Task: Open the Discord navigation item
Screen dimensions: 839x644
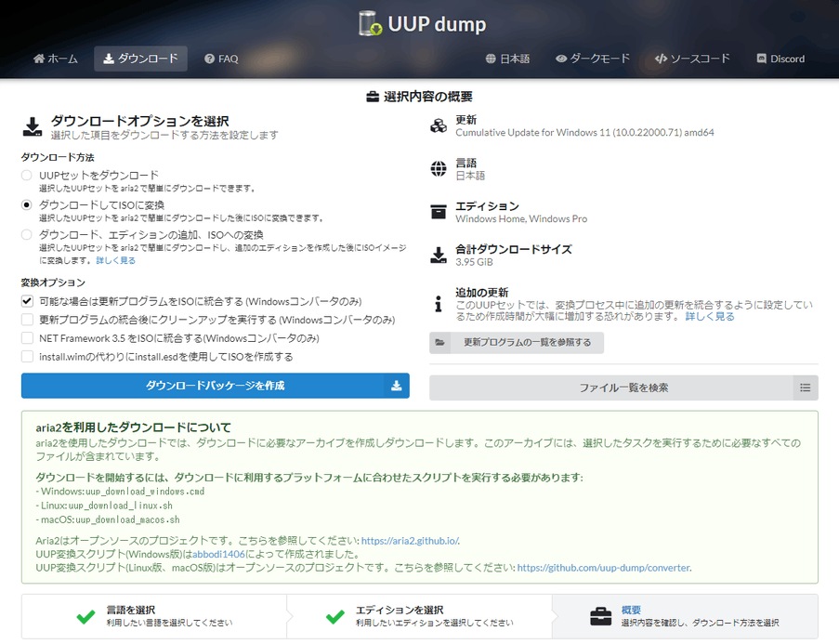Action: [x=780, y=59]
